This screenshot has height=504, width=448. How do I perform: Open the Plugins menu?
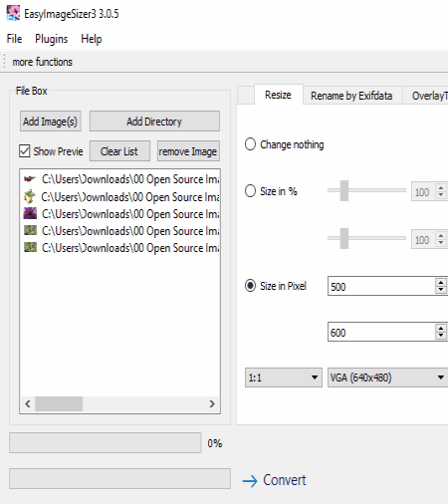click(52, 39)
